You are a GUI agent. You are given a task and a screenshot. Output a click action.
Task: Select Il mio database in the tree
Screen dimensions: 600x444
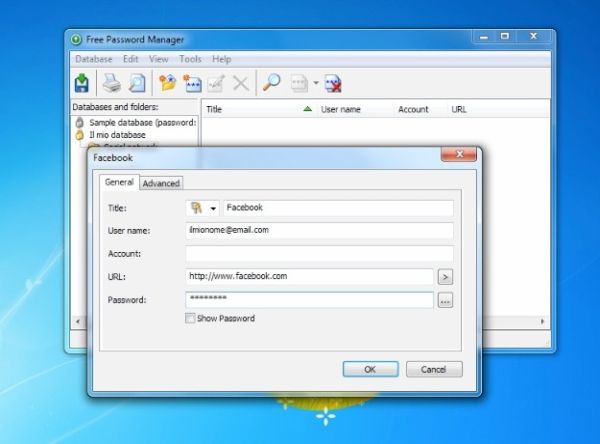[x=117, y=135]
